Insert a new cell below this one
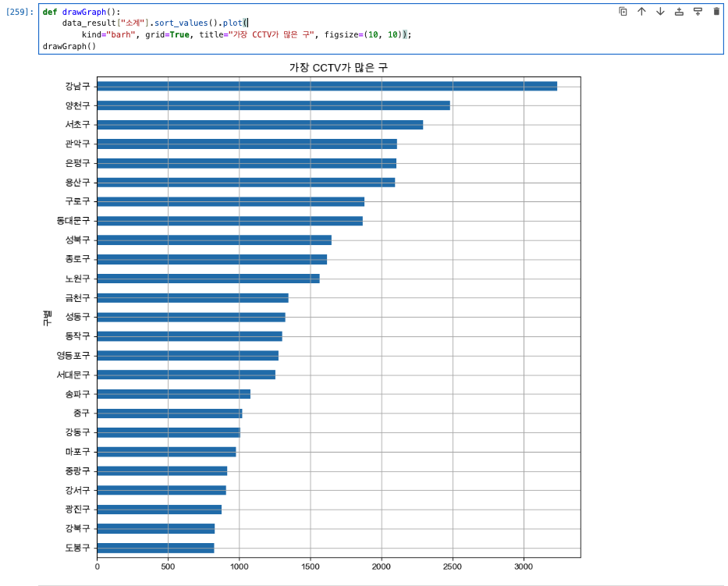This screenshot has height=586, width=728. pos(698,12)
